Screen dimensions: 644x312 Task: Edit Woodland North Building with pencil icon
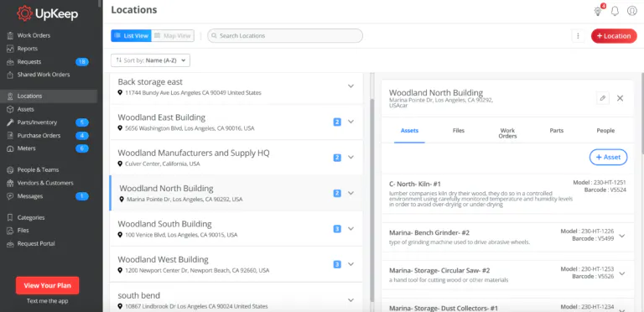click(x=603, y=98)
